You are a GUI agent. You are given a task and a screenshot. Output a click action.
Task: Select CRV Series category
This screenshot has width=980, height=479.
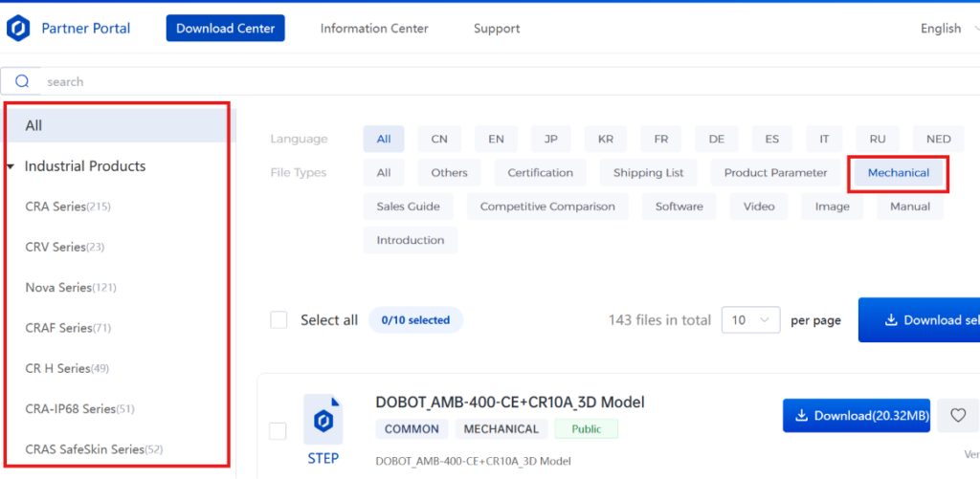[x=65, y=248]
